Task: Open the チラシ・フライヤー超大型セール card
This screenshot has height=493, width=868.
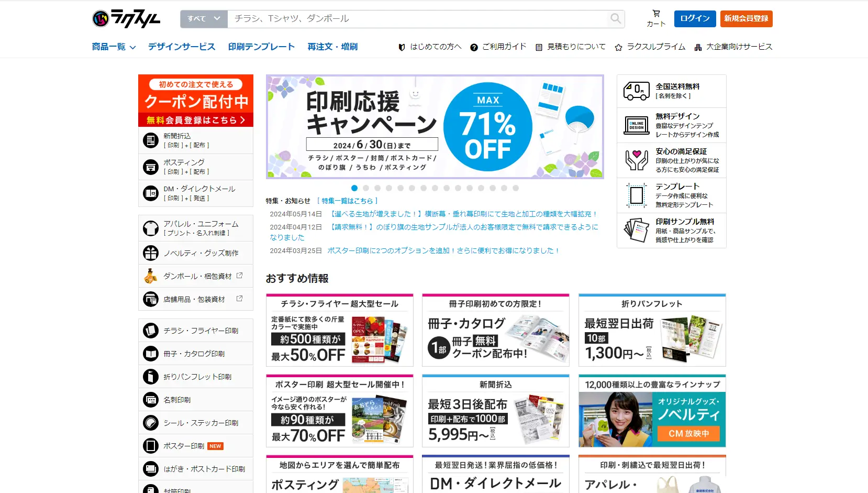Action: pos(340,330)
